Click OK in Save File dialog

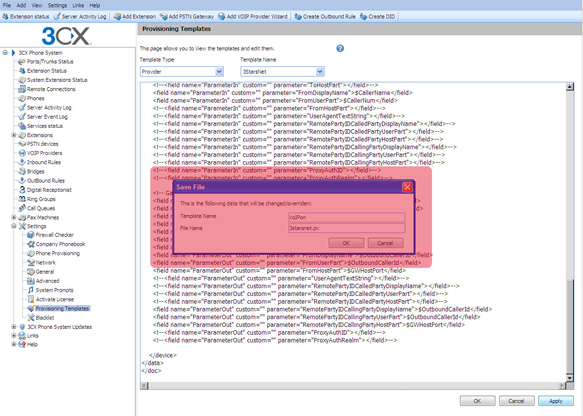click(346, 243)
